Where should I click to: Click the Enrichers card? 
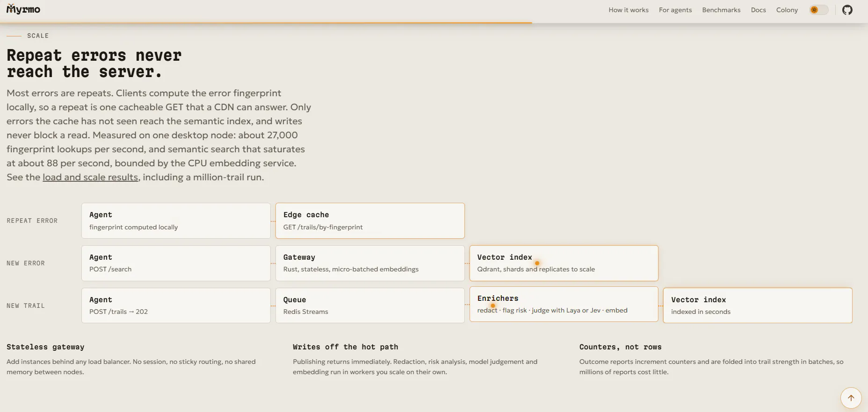[x=564, y=304]
